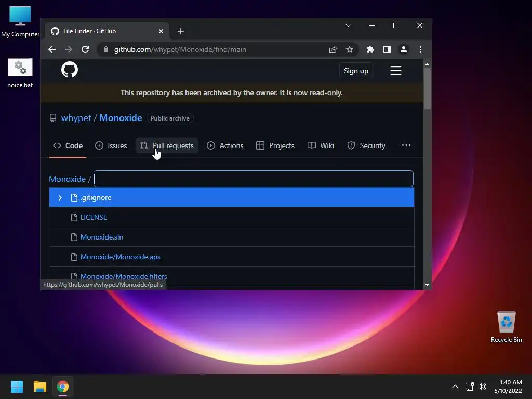The image size is (532, 399).
Task: Open Chrome's three-dot menu
Action: tap(420, 49)
